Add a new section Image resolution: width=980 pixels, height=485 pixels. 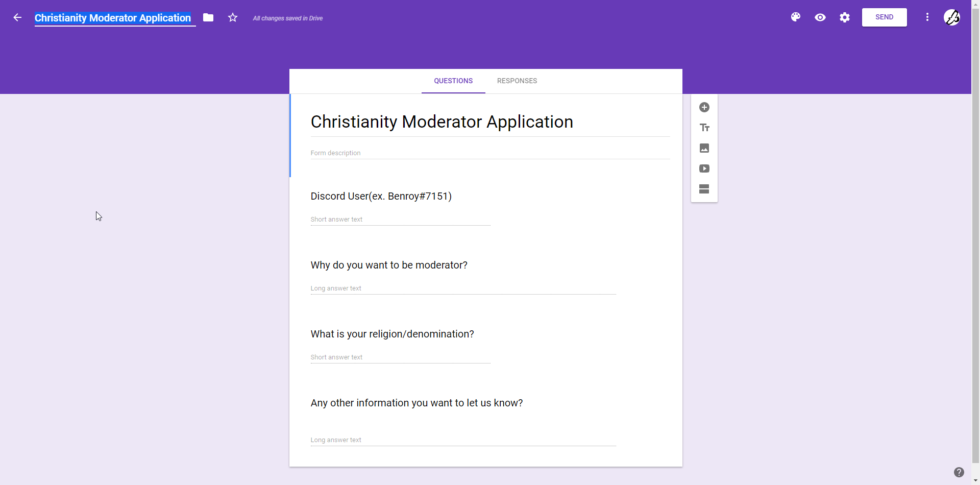tap(704, 189)
